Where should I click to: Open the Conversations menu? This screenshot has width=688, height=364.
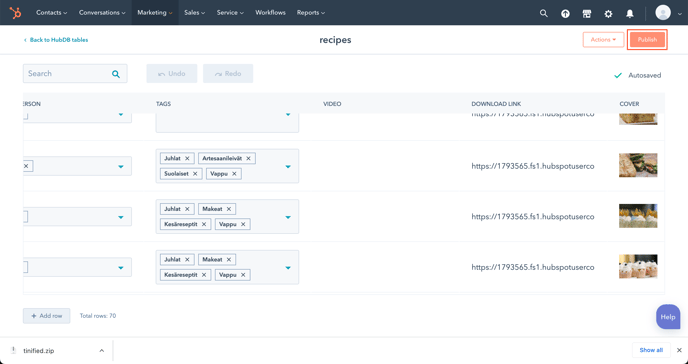[102, 13]
